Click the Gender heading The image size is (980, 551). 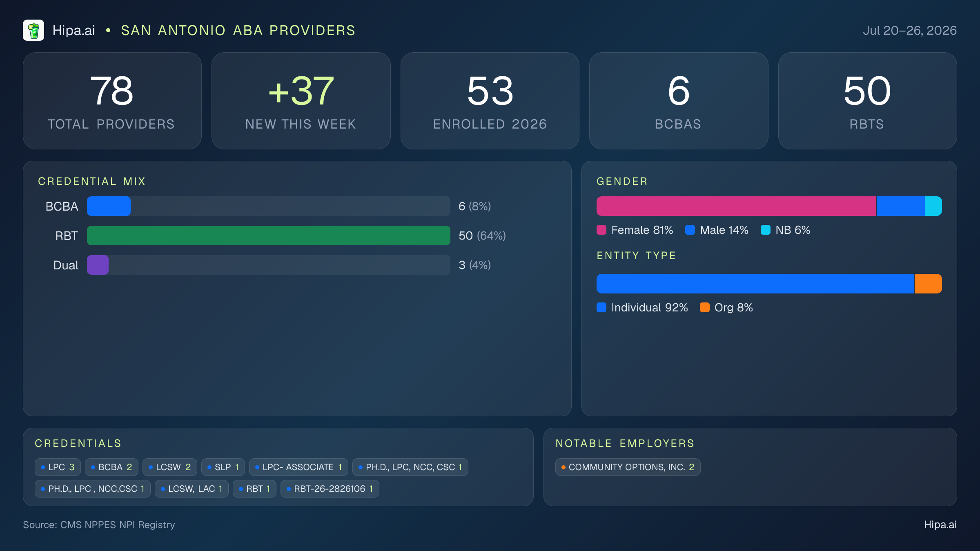622,181
